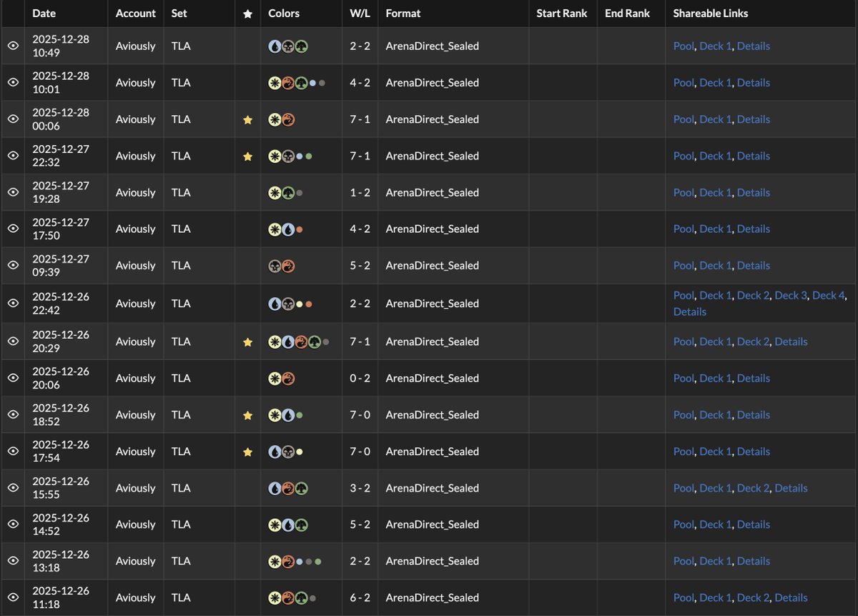Click eye icon for 2025-12-26 14:52 row
Image resolution: width=858 pixels, height=616 pixels.
pyautogui.click(x=13, y=525)
